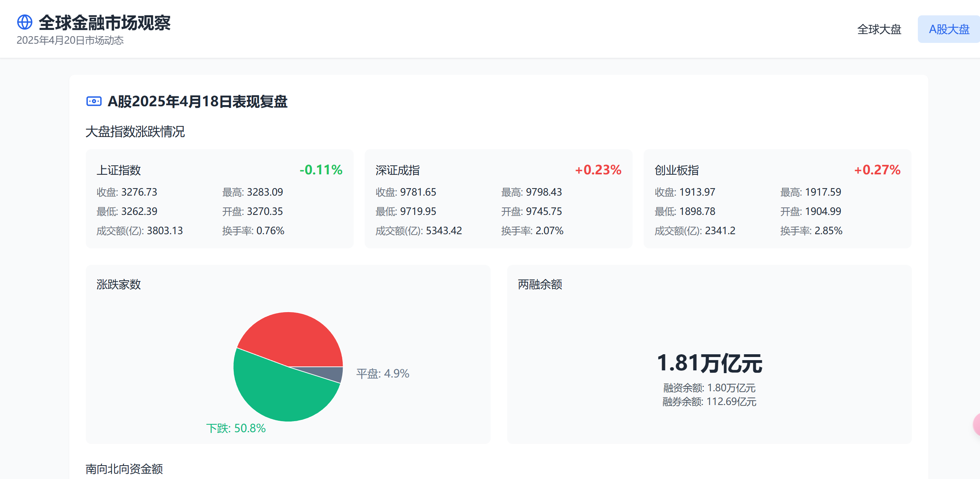The width and height of the screenshot is (980, 479).
Task: Click the 全球金融市场观察 site title
Action: [x=105, y=22]
